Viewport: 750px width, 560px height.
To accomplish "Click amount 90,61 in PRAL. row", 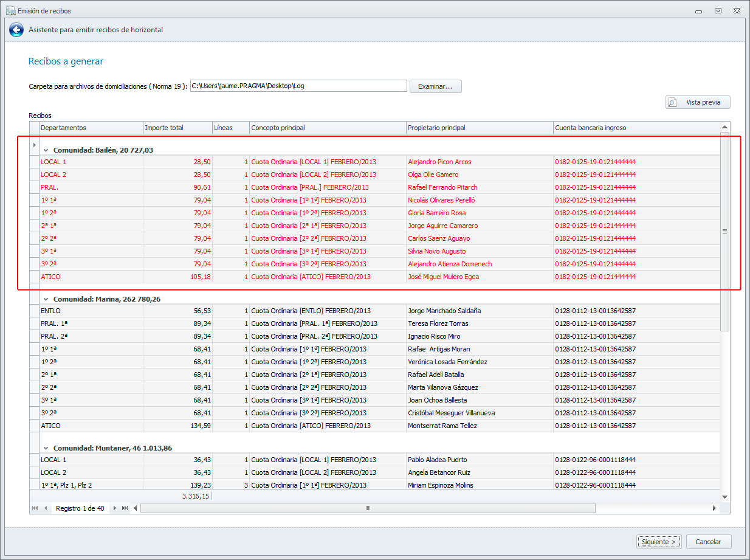I will point(202,187).
